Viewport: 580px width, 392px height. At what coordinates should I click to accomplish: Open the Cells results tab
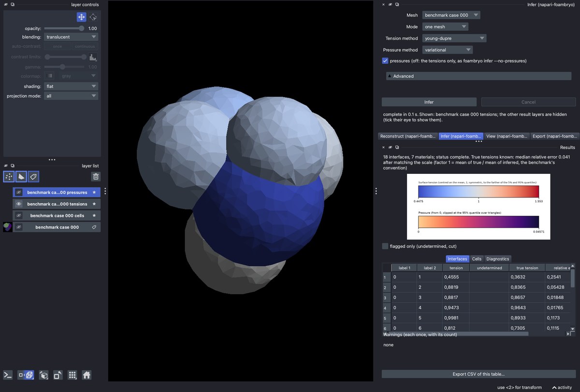(477, 259)
